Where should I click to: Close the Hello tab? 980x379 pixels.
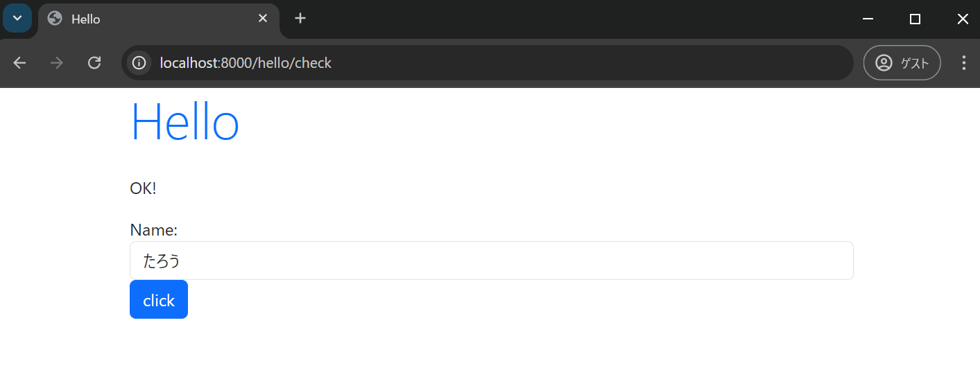(x=263, y=19)
